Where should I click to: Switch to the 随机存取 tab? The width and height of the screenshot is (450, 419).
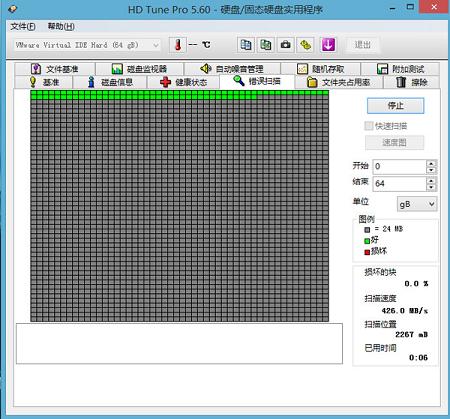click(320, 69)
